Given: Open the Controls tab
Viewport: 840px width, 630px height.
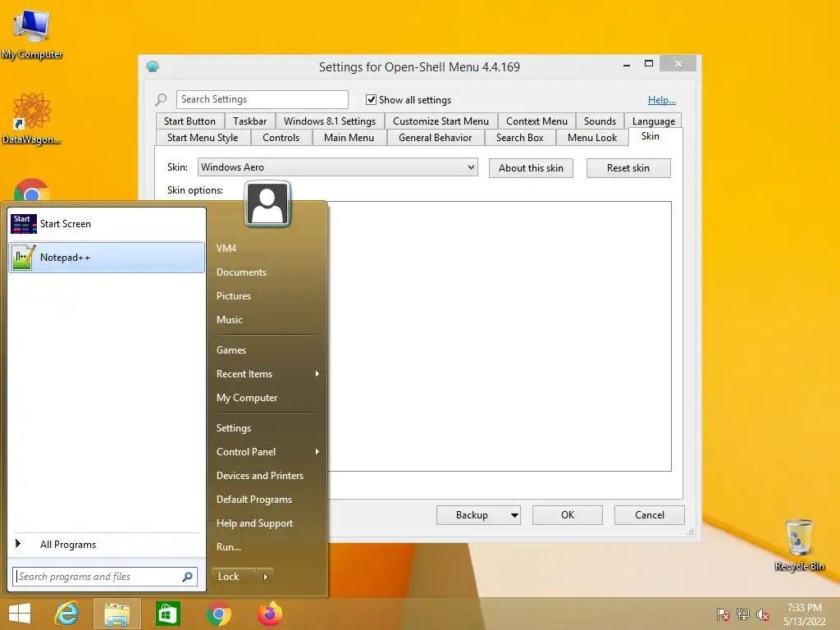Looking at the screenshot, I should click(x=281, y=138).
